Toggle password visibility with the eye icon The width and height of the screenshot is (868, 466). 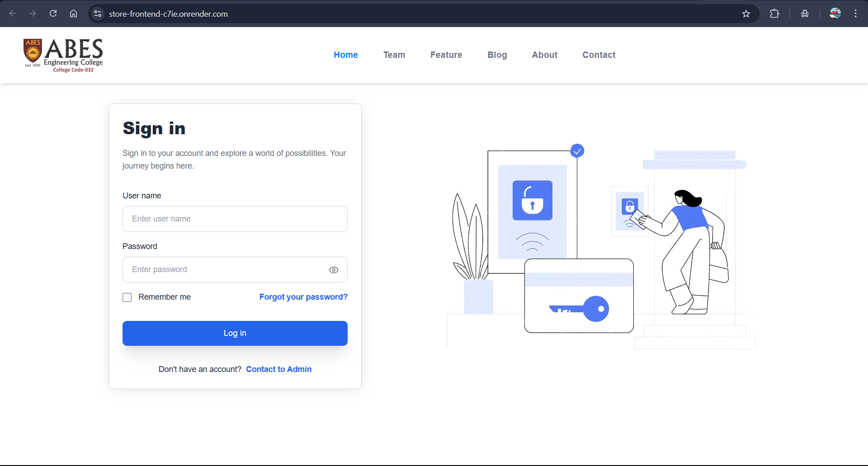coord(333,269)
